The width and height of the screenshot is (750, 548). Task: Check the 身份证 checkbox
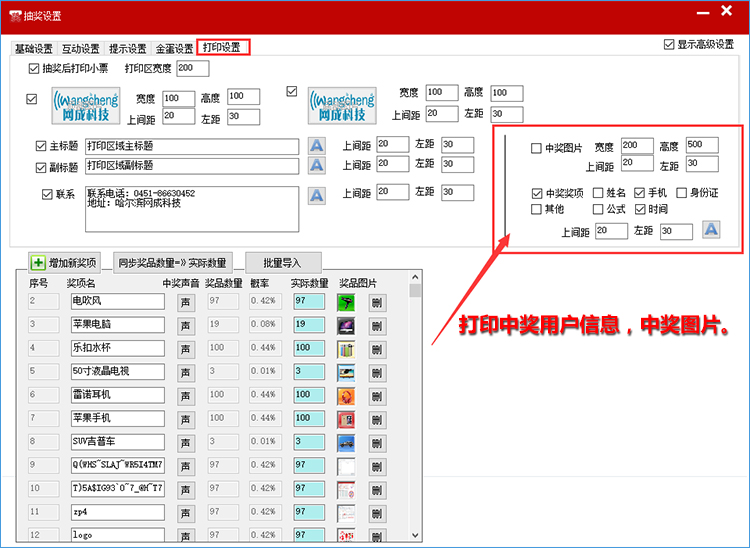(x=682, y=193)
